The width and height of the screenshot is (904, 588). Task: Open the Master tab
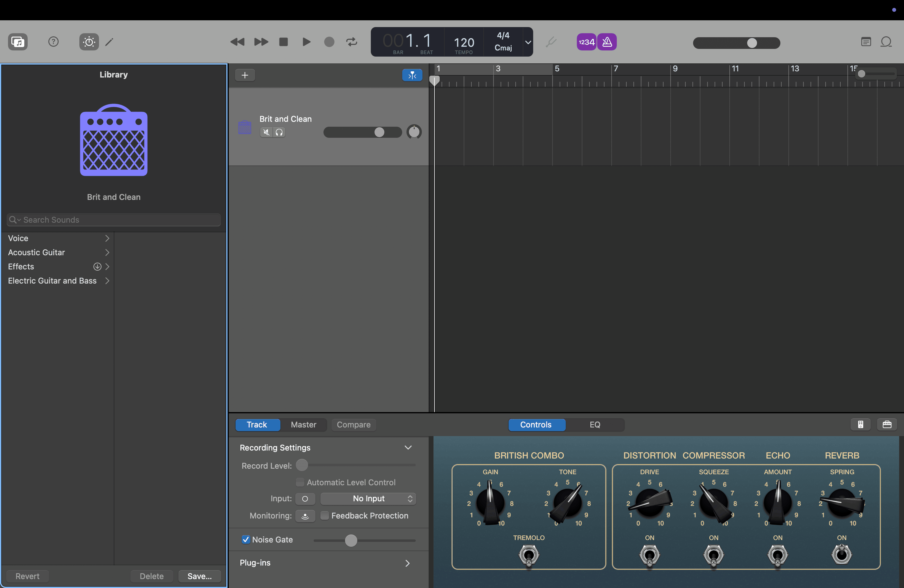pos(303,425)
